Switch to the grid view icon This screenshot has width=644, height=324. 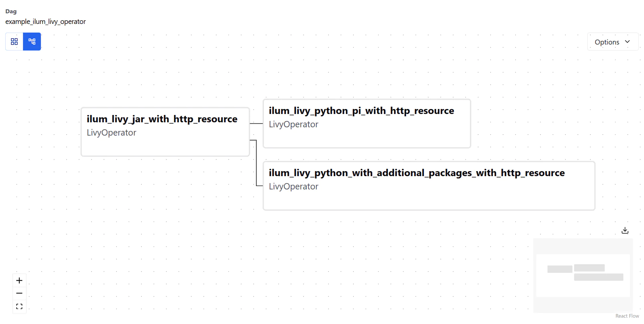click(x=14, y=42)
